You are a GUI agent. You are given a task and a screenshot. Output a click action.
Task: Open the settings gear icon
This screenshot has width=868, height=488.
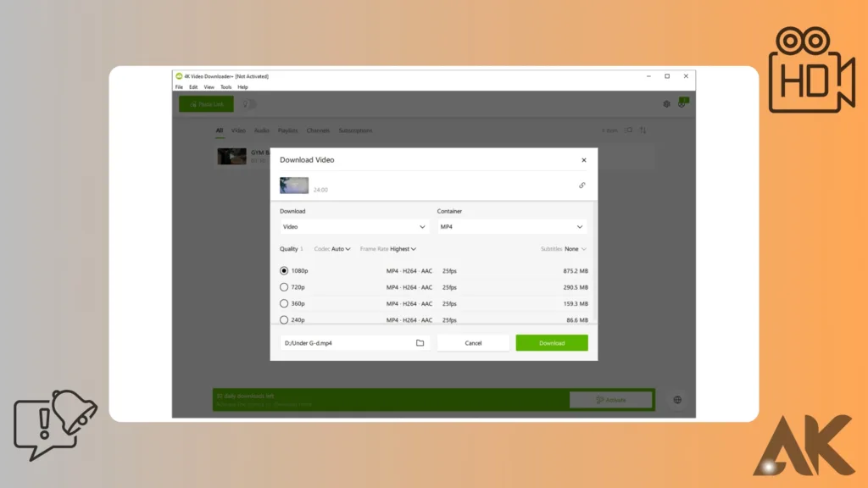coord(666,104)
